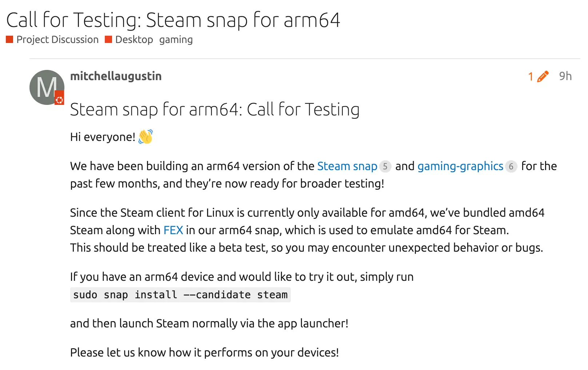
Task: Follow the Steam snap hyperlink
Action: point(347,166)
